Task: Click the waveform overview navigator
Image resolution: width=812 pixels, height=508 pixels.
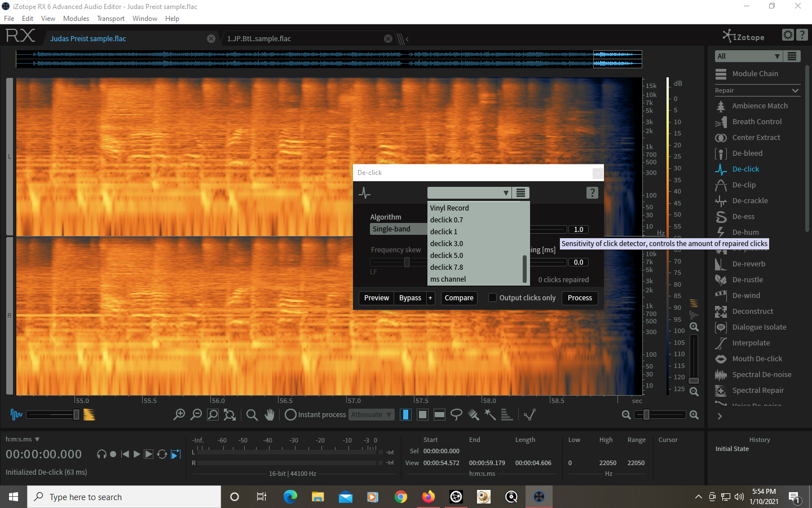Action: tap(329, 59)
